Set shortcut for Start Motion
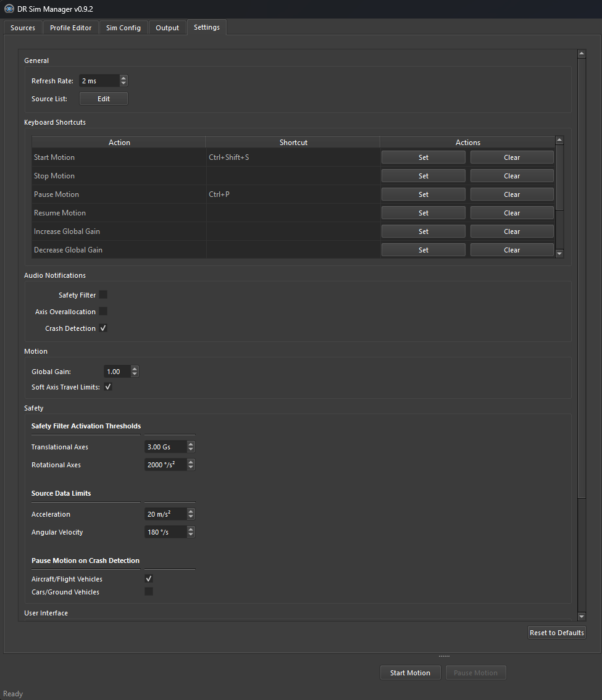The image size is (602, 700). [x=424, y=157]
